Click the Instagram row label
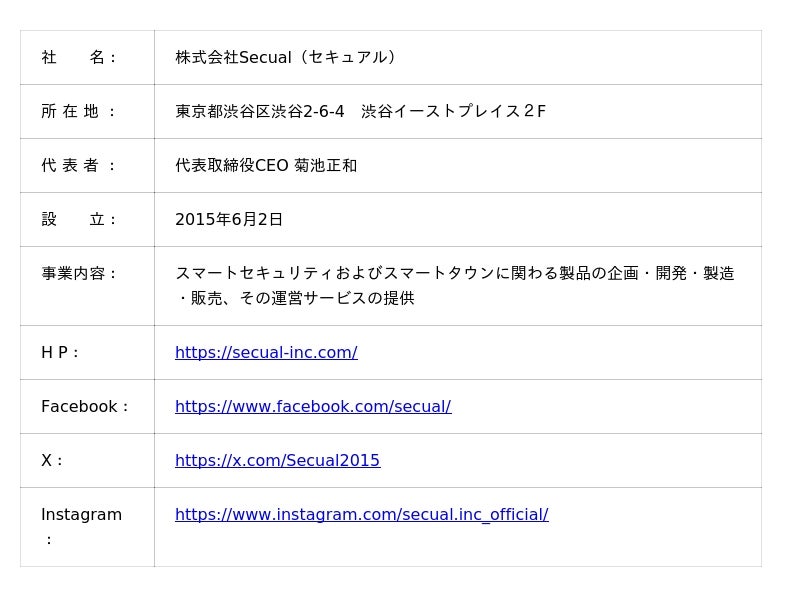The image size is (800, 597). (x=81, y=514)
